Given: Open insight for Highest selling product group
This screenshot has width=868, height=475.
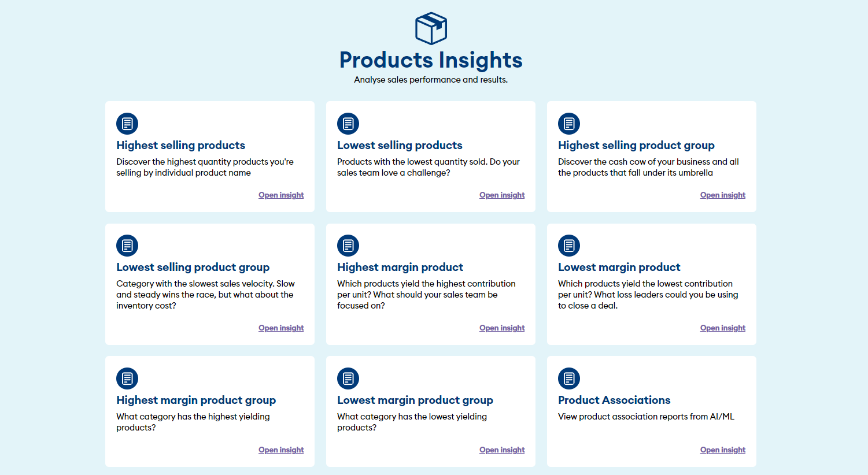Looking at the screenshot, I should [x=723, y=195].
